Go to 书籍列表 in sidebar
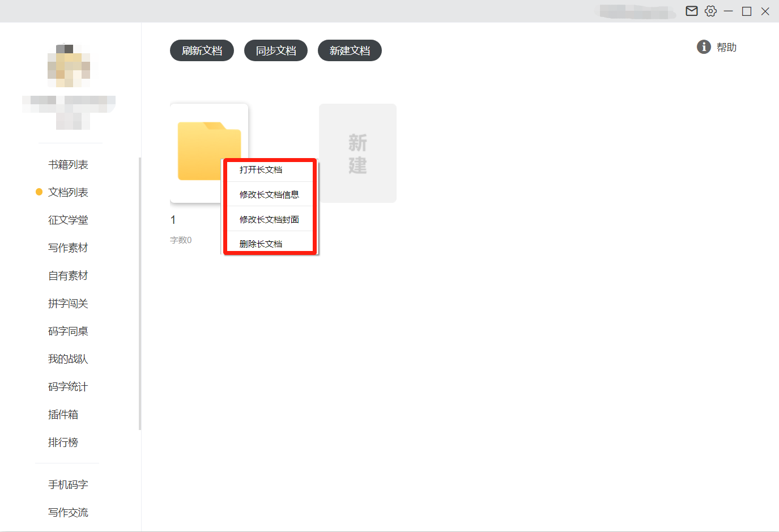The height and width of the screenshot is (532, 779). pos(68,165)
